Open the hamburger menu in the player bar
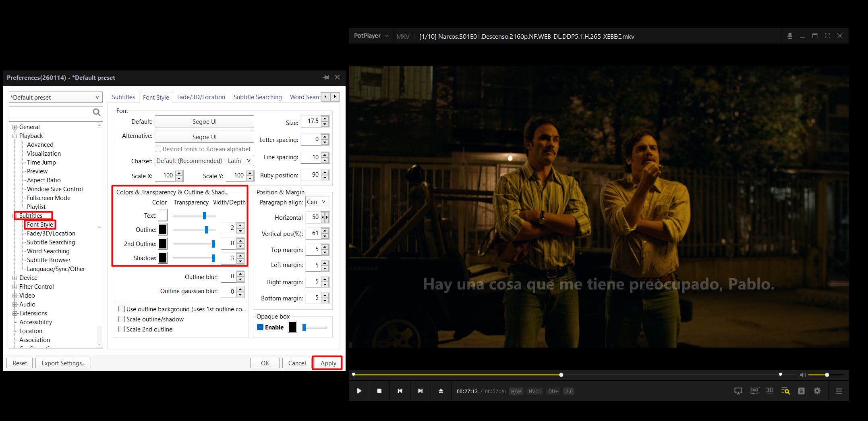This screenshot has width=868, height=421. [x=839, y=391]
